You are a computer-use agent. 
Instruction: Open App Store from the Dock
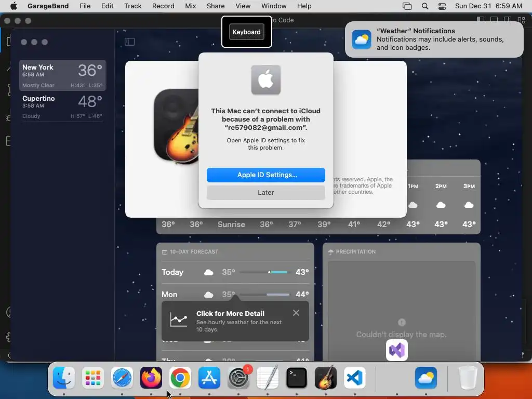tap(209, 378)
